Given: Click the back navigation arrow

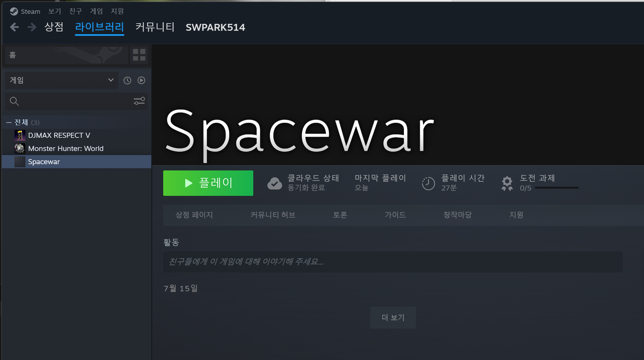Looking at the screenshot, I should [14, 27].
